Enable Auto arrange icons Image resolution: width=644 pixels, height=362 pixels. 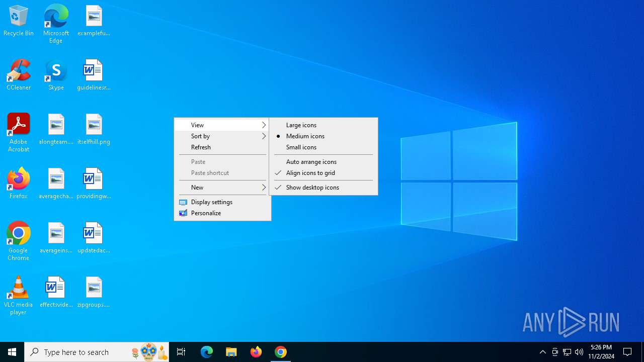pos(324,162)
